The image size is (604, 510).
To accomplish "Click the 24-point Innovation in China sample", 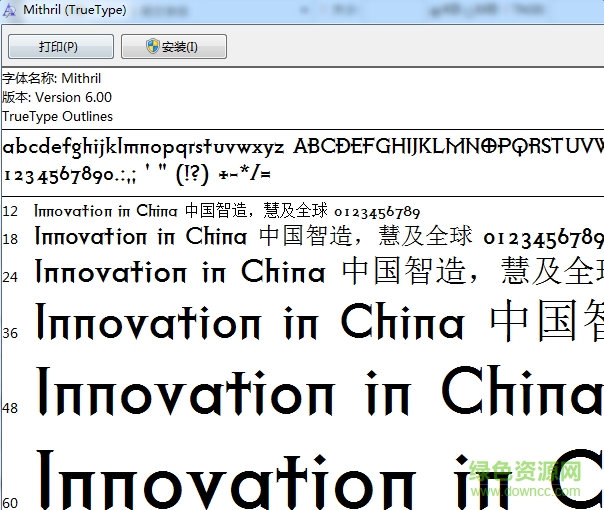I will point(180,272).
